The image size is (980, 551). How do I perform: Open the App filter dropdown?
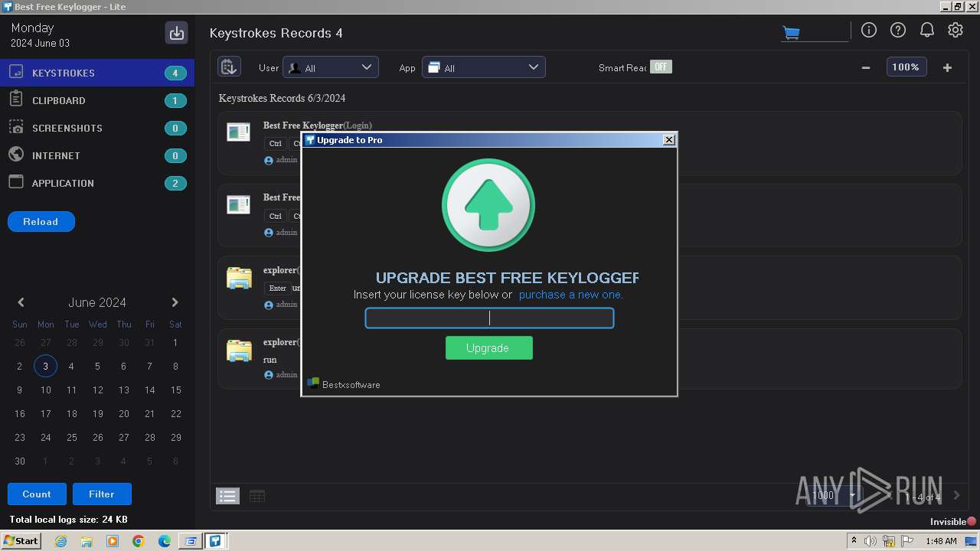click(484, 67)
